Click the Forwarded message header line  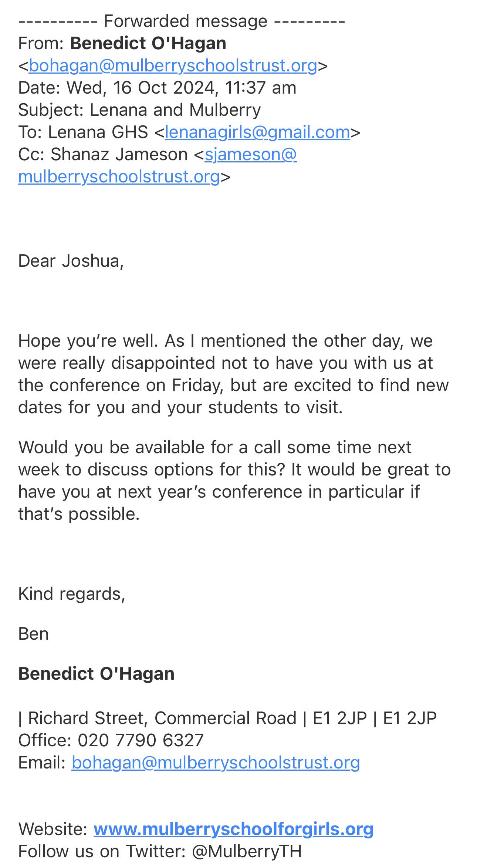(x=182, y=21)
